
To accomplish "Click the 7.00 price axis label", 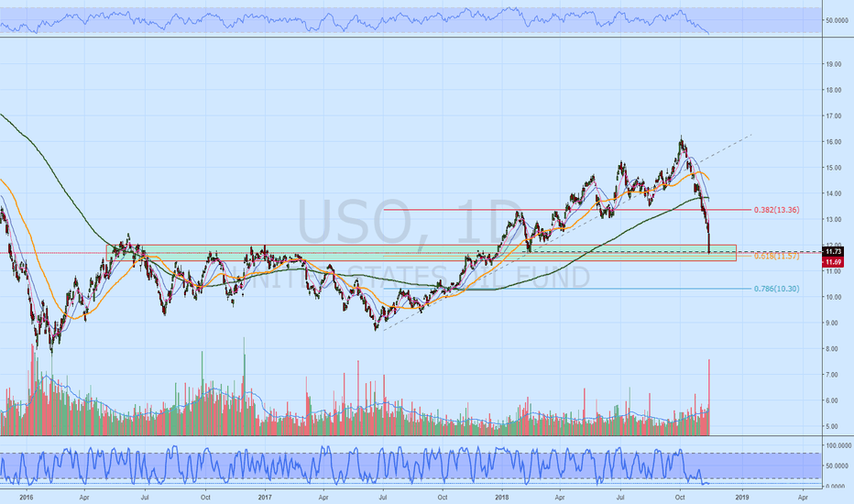I will 834,375.
